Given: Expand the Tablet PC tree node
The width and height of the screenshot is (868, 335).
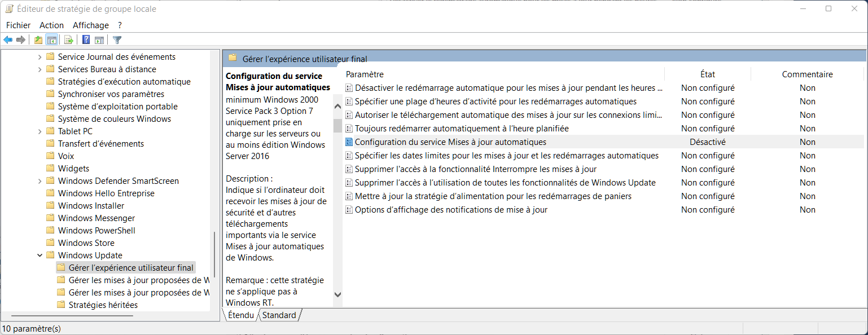Looking at the screenshot, I should coord(40,131).
